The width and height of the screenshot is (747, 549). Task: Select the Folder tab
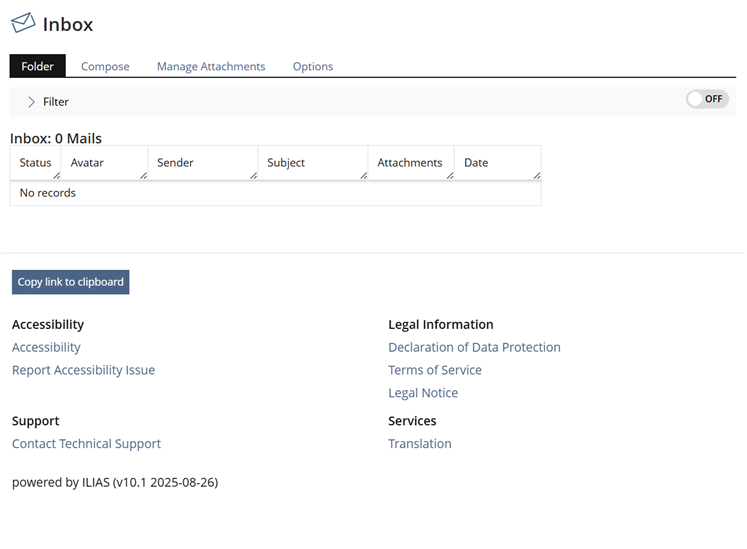pyautogui.click(x=38, y=66)
